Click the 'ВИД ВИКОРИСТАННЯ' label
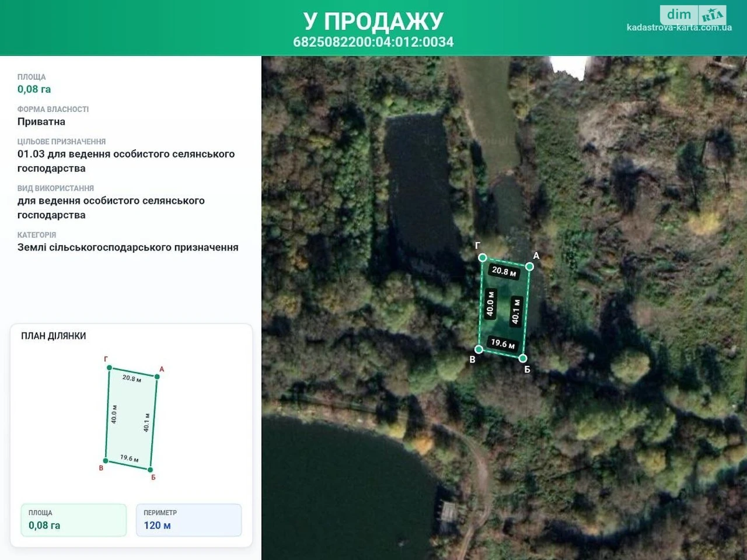 point(55,188)
